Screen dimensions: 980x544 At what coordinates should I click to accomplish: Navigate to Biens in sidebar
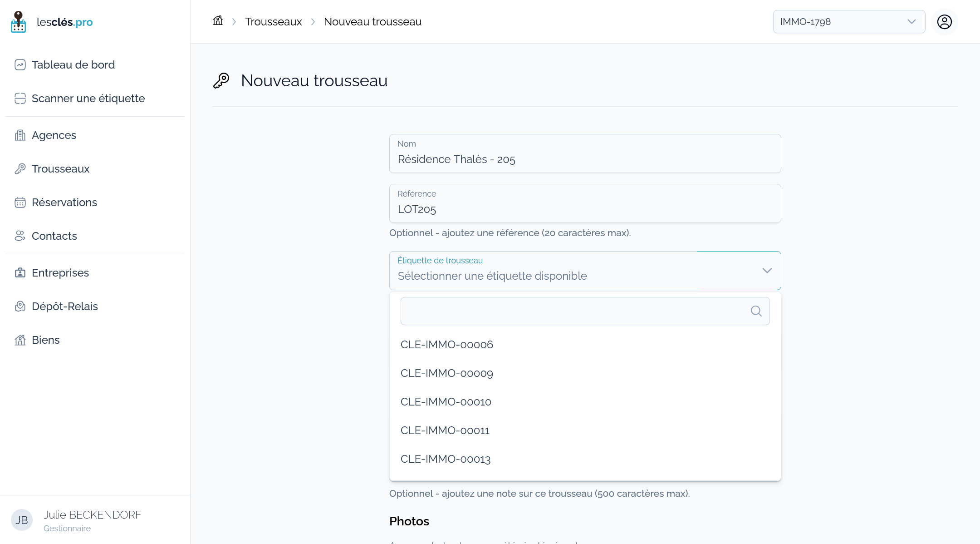tap(45, 340)
